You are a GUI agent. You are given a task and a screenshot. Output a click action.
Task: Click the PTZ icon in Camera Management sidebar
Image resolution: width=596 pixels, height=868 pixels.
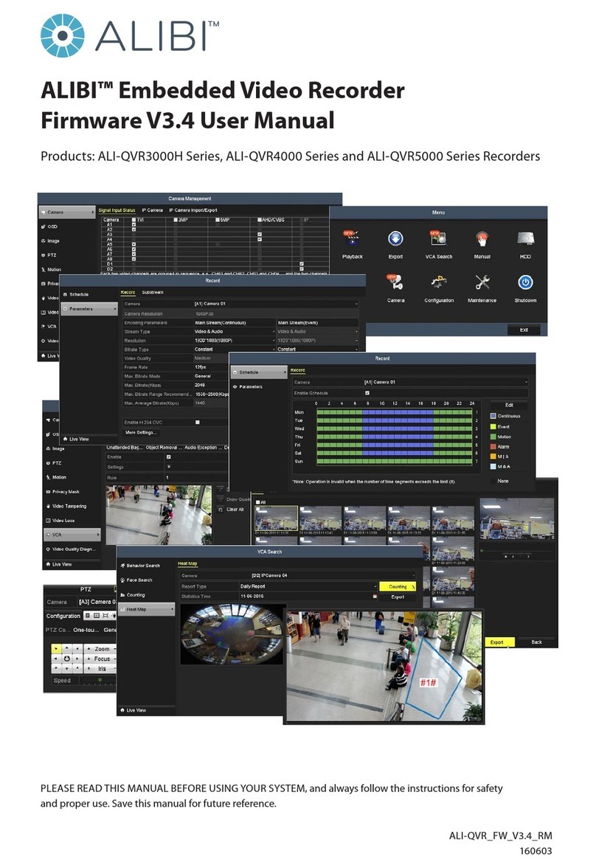pyautogui.click(x=44, y=255)
